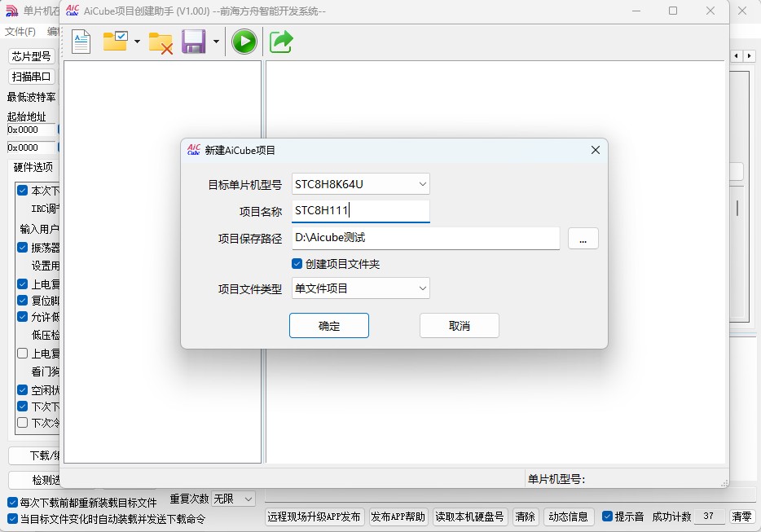Click the vertical scrollbar in right background panel

pyautogui.click(x=737, y=209)
